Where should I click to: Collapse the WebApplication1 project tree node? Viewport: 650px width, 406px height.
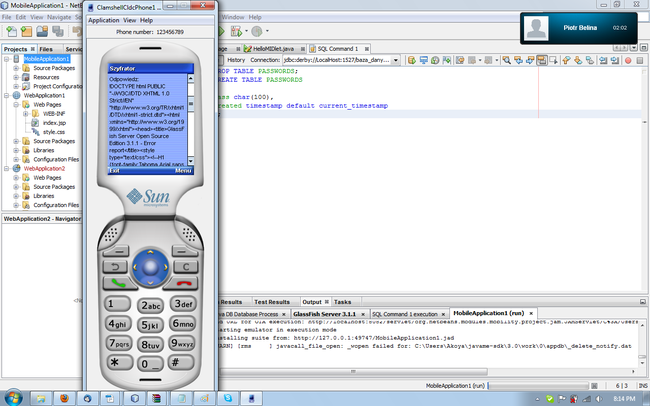[7, 95]
